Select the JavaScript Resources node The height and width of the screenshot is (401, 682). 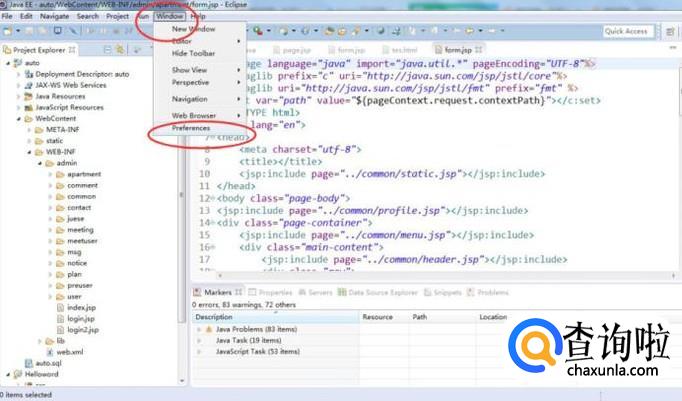tap(69, 107)
